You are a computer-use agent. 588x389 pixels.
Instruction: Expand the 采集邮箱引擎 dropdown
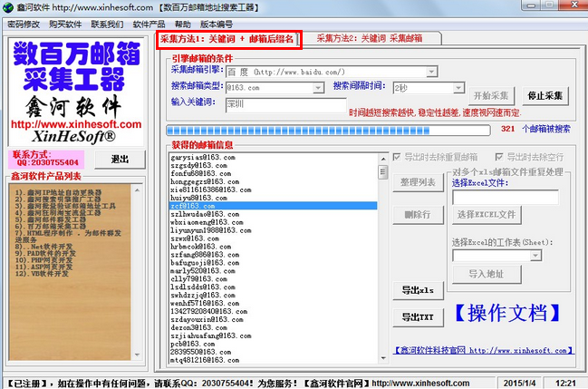pos(431,72)
